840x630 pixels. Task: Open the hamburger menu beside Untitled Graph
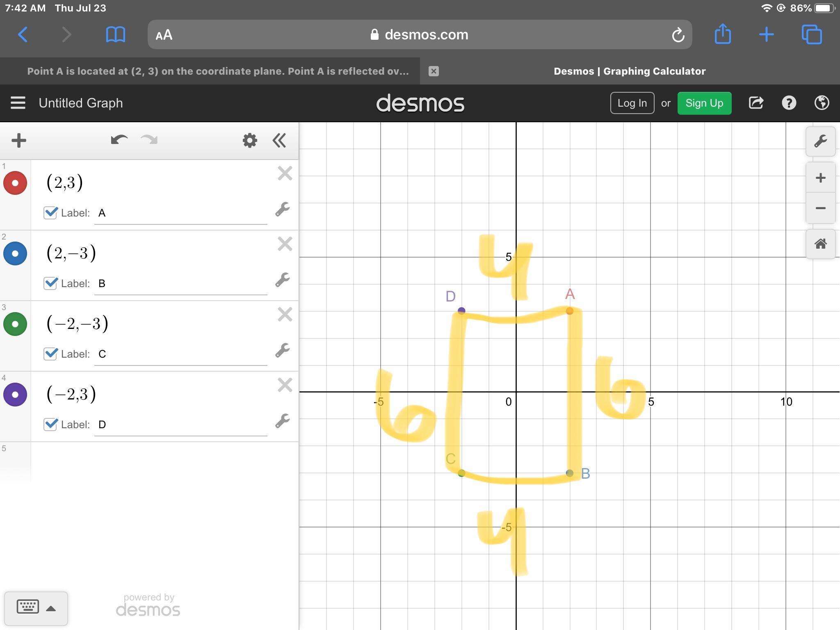click(18, 103)
